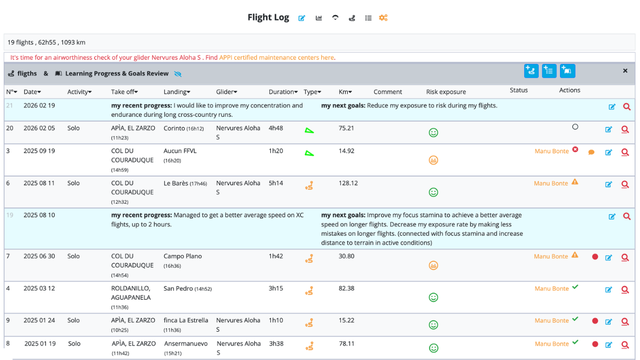This screenshot has height=360, width=640.
Task: Click the add learning progress review button
Action: (567, 71)
